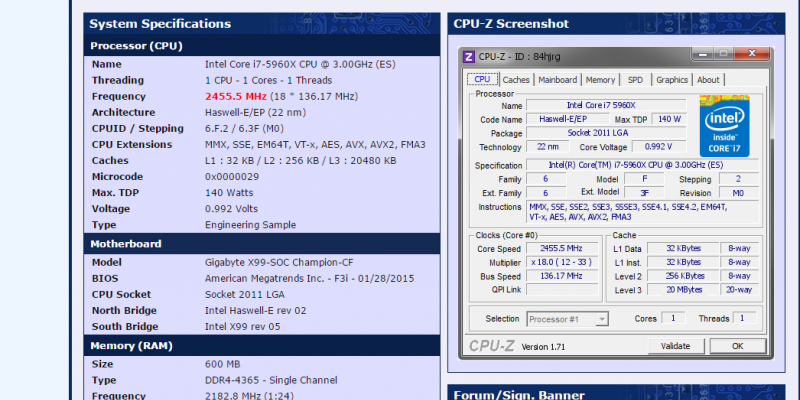Open the Mainboard tab
The height and width of the screenshot is (400, 800).
[x=558, y=80]
